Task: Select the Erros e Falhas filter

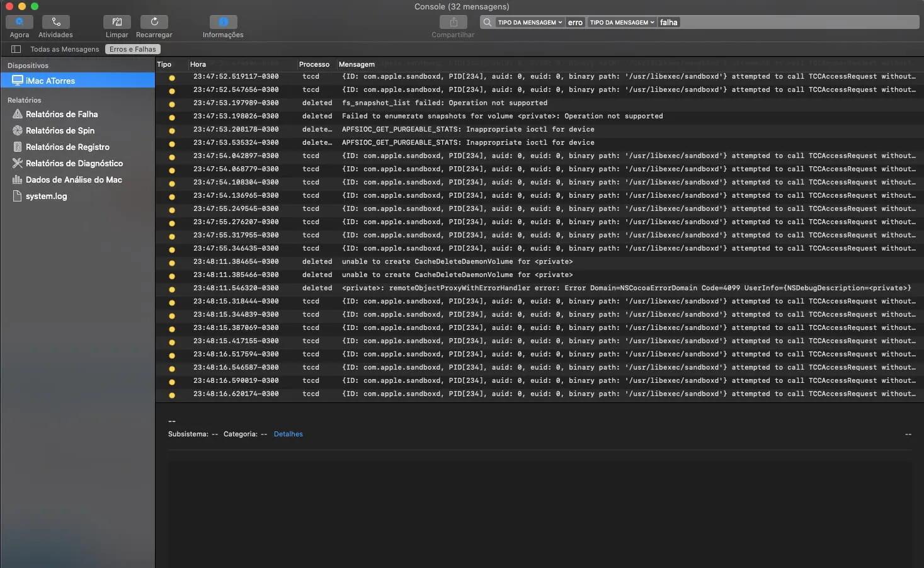Action: pyautogui.click(x=132, y=49)
